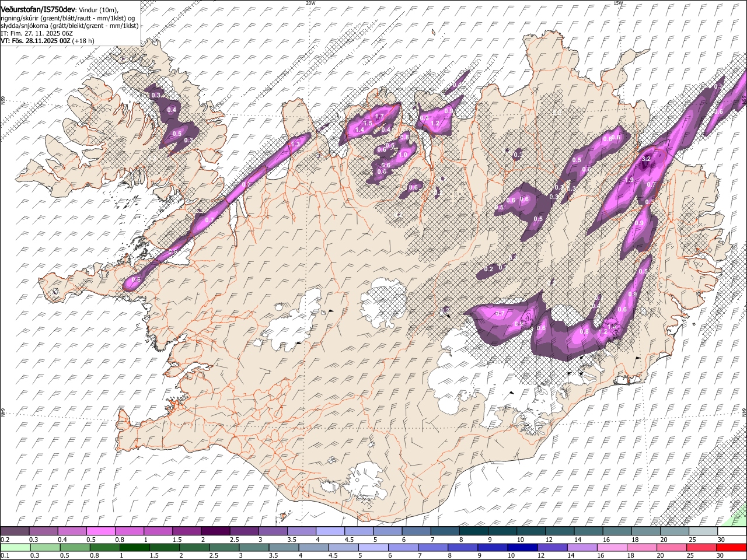
Task: Click the 'IT: Fim. 27. 11. 2025 06Z' line
Action: (37, 33)
